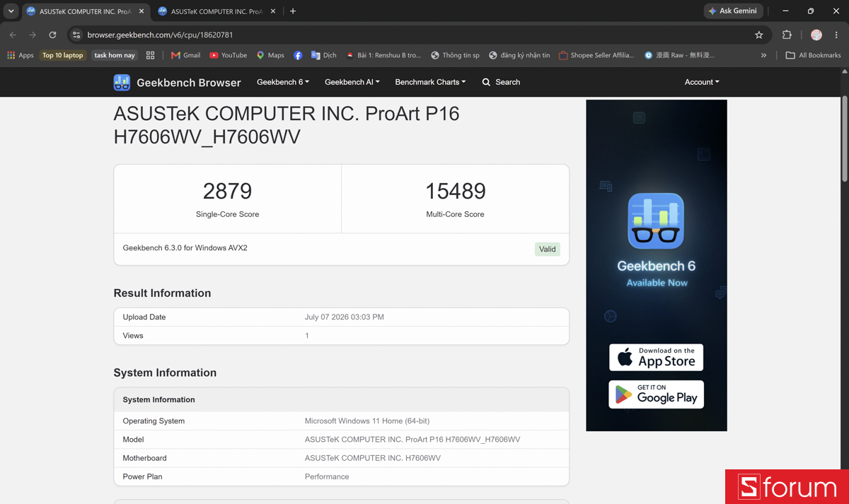Open the Chrome profile avatar
849x504 pixels.
[816, 35]
